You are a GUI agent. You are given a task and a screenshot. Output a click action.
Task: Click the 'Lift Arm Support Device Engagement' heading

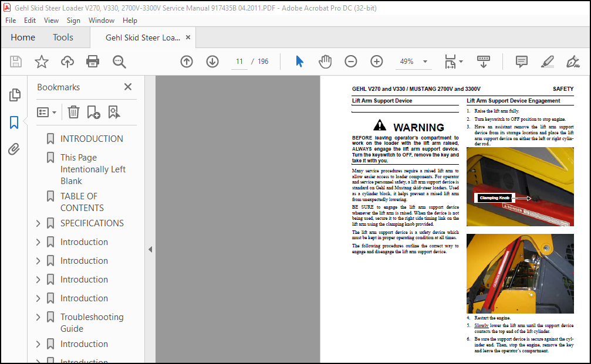[514, 100]
